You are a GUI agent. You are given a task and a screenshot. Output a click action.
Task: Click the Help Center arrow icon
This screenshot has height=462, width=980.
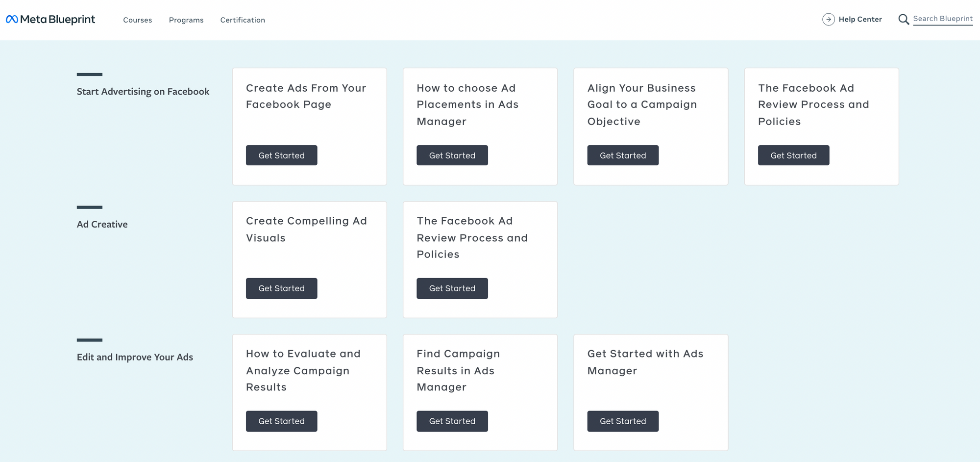(828, 19)
